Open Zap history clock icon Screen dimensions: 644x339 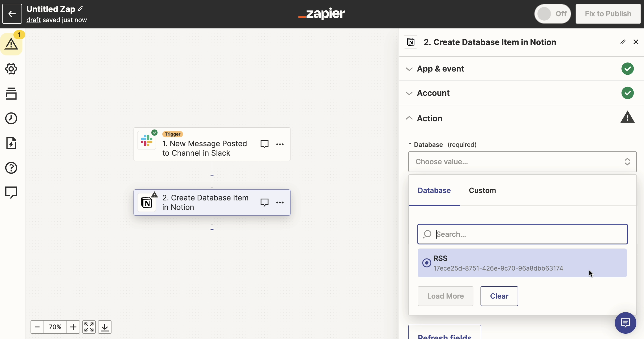tap(11, 118)
